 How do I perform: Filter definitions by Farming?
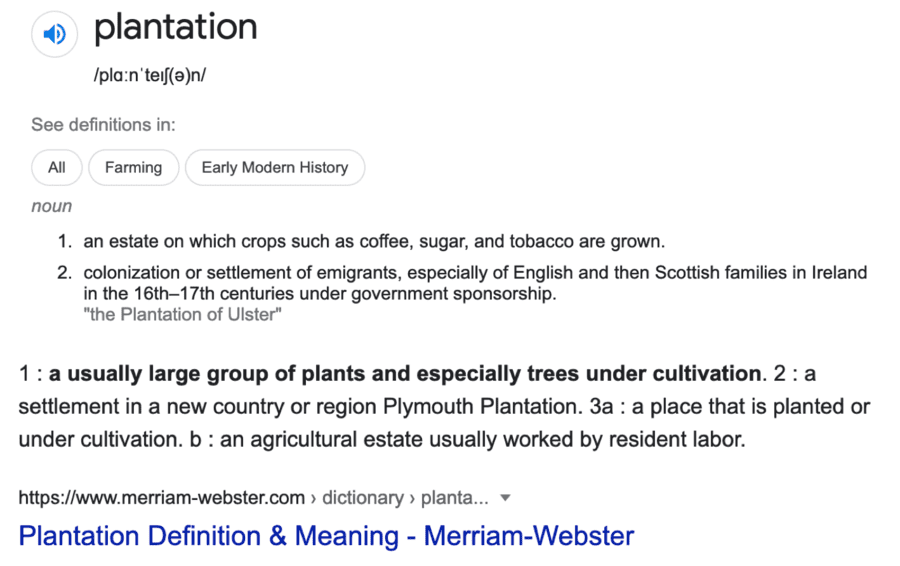[133, 168]
